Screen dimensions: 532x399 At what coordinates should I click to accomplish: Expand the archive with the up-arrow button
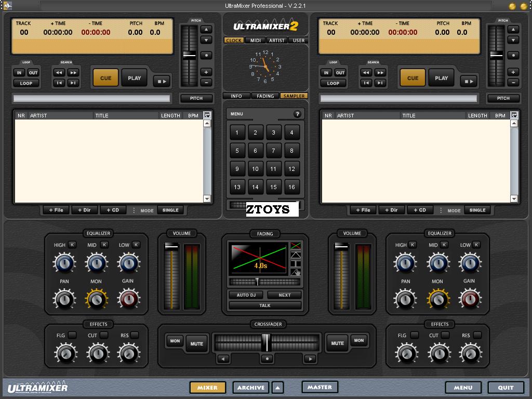click(277, 388)
